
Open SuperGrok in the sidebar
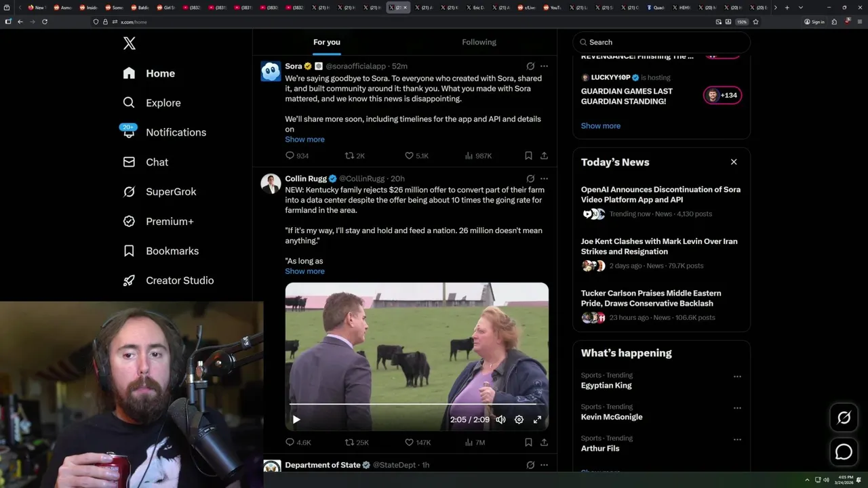[160, 192]
